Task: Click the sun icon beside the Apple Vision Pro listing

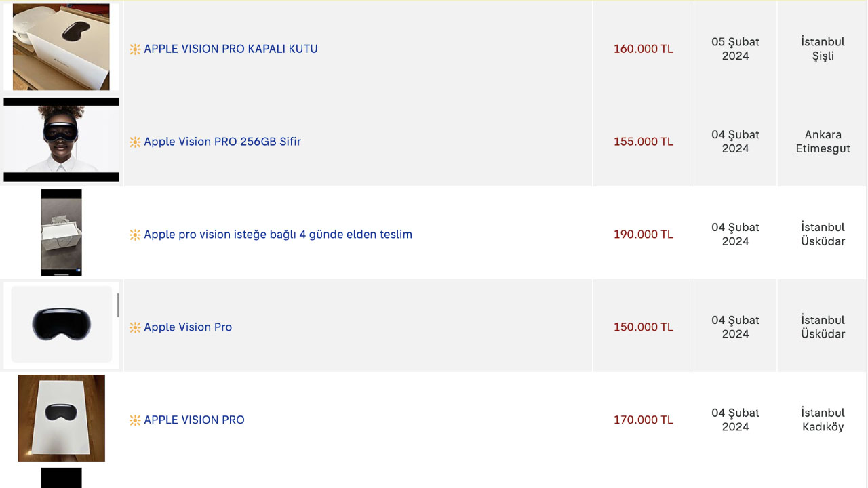Action: coord(135,327)
